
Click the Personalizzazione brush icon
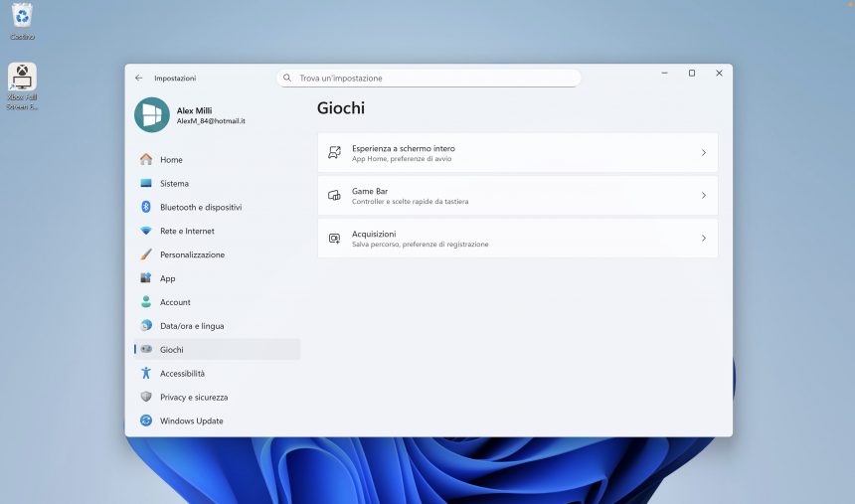146,255
